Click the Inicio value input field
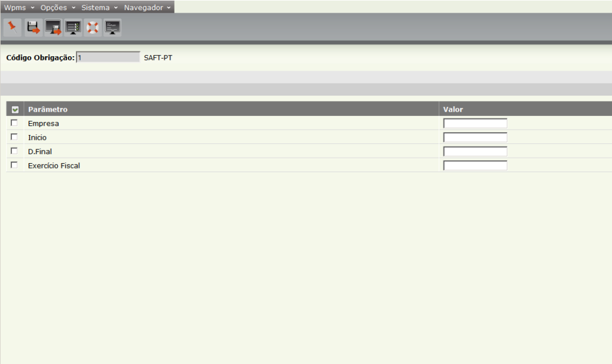This screenshot has width=612, height=364. point(475,137)
